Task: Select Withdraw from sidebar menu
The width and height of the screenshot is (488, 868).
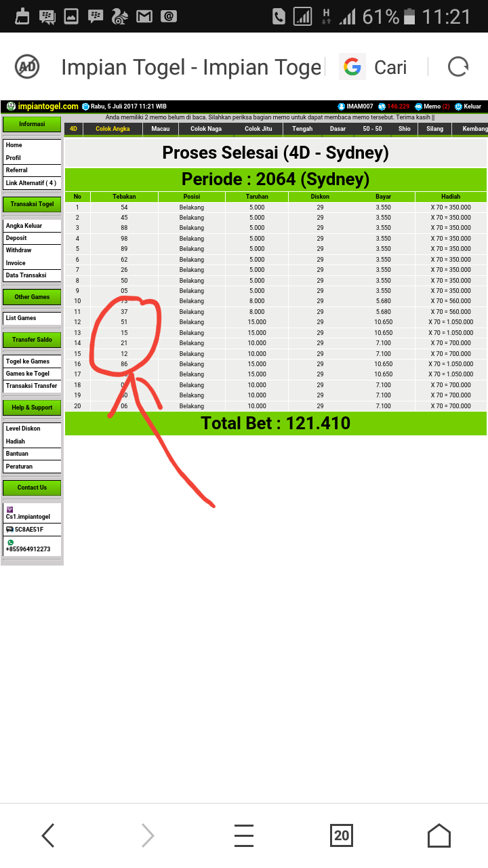Action: pyautogui.click(x=19, y=250)
